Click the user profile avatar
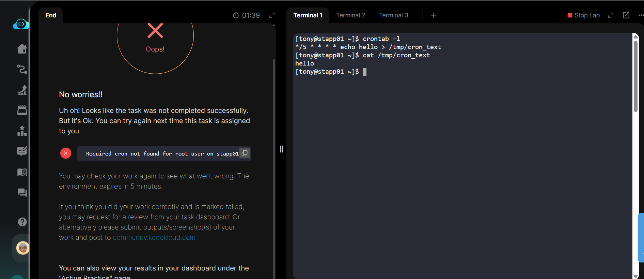The height and width of the screenshot is (279, 644). [23, 248]
